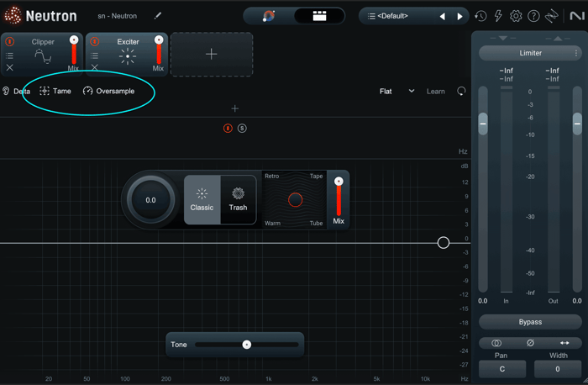
Task: Click the Bypass button
Action: tap(530, 322)
